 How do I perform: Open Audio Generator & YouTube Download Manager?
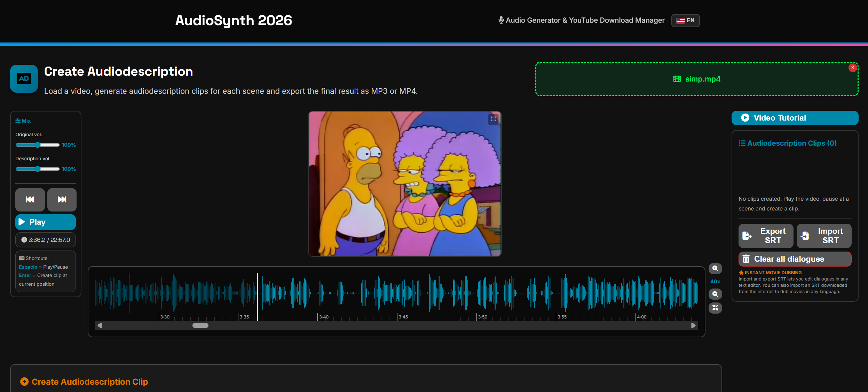[x=582, y=20]
